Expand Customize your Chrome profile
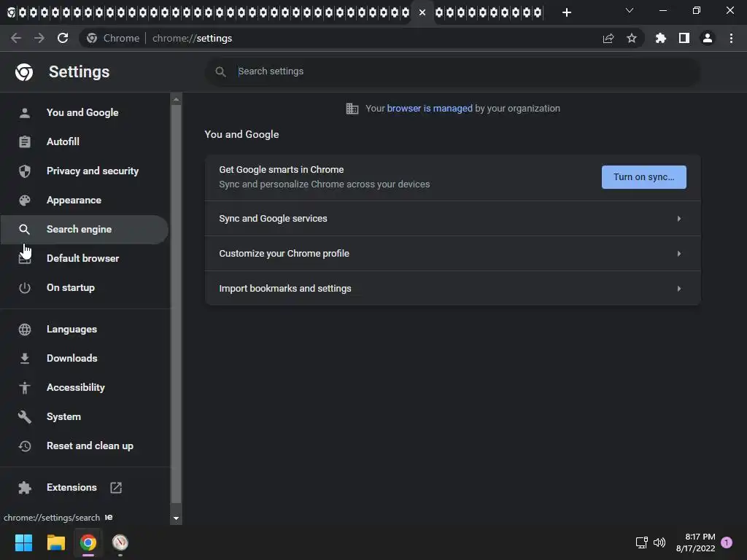 point(452,253)
